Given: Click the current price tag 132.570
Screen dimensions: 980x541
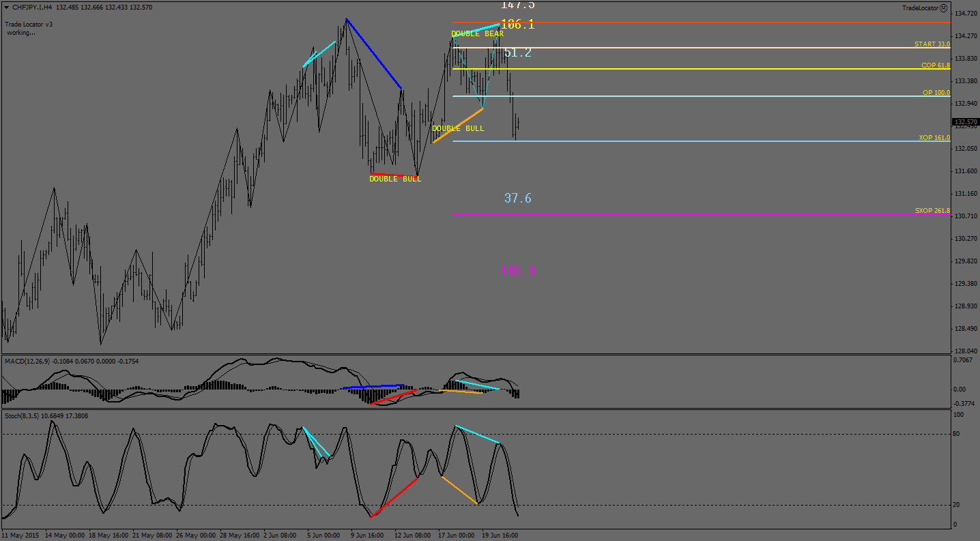Looking at the screenshot, I should 966,121.
